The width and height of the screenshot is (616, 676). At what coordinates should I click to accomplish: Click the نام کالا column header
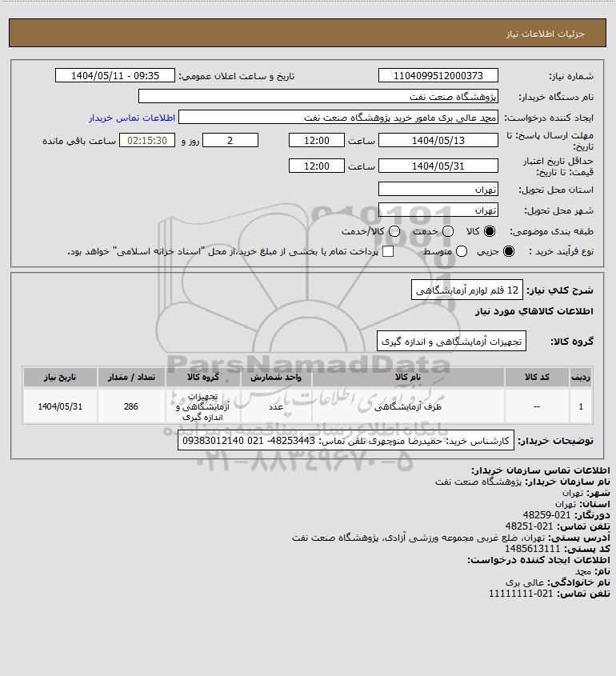pyautogui.click(x=408, y=378)
